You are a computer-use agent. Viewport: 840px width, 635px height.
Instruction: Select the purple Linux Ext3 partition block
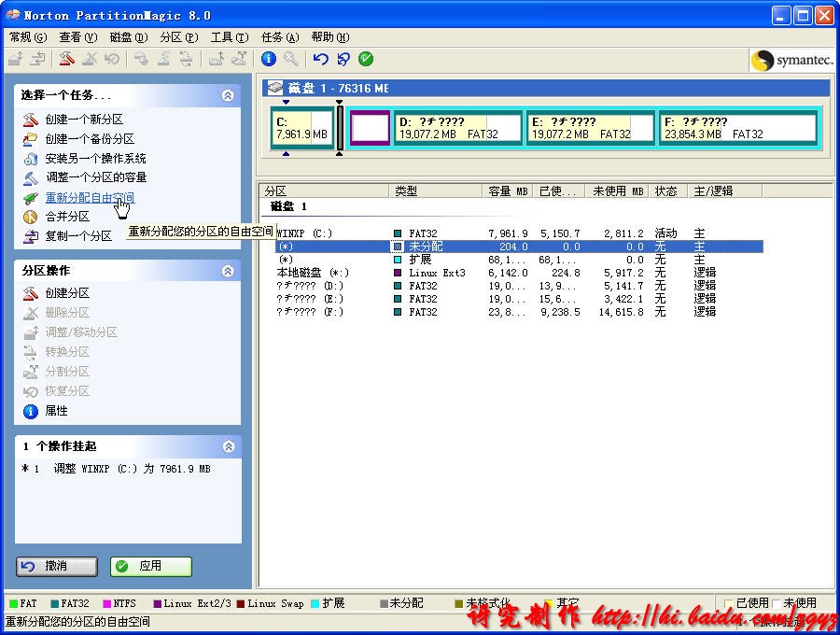370,128
